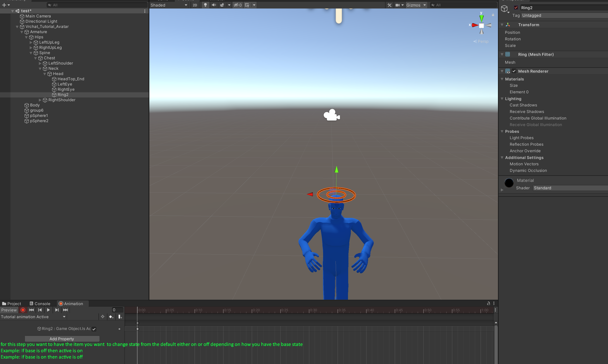Open the Shaded draw mode dropdown
Screen dimensions: 608x364
click(169, 5)
